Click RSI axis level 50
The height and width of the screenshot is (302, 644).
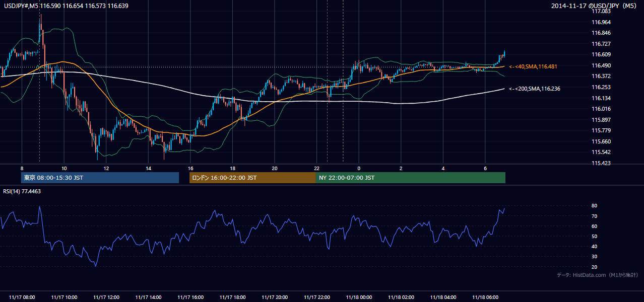[x=595, y=236]
